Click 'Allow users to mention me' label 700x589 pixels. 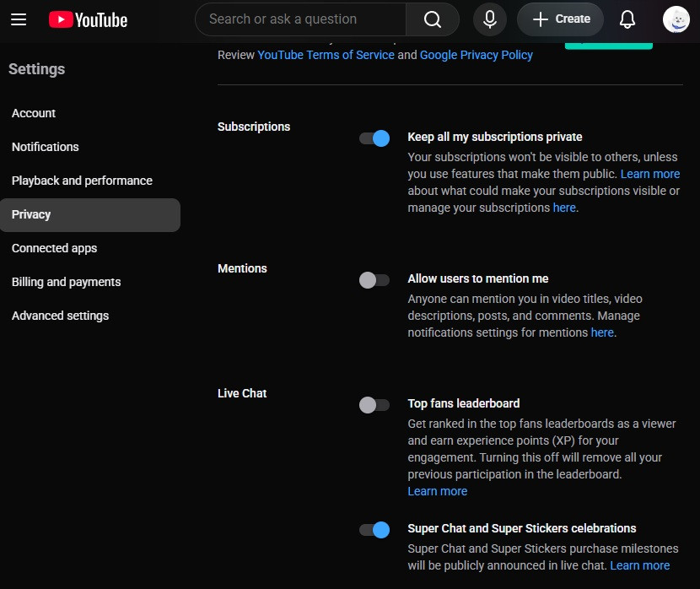tap(477, 278)
